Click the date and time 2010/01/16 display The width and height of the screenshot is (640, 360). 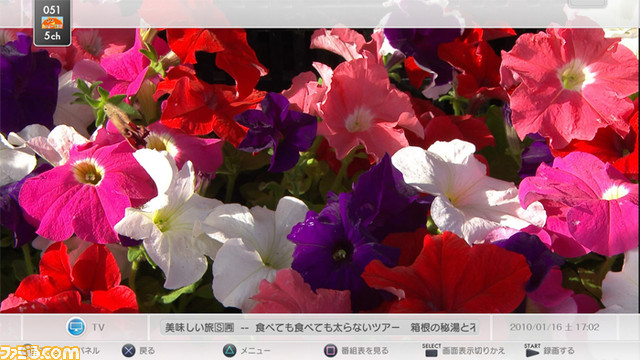click(554, 327)
